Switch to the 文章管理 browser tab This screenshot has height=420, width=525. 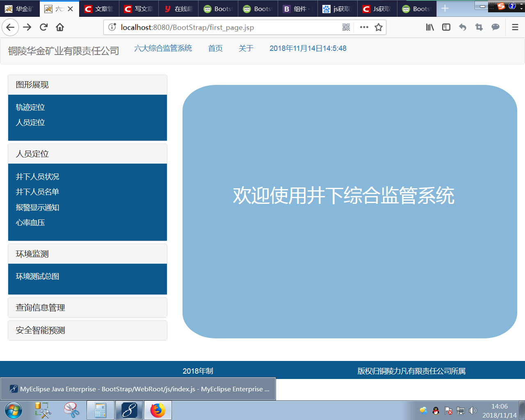98,8
